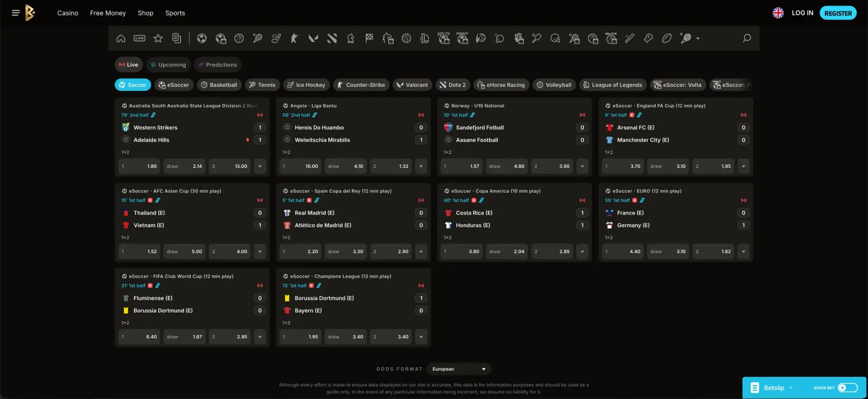The height and width of the screenshot is (399, 868).
Task: Switch to the Upcoming tab
Action: click(x=168, y=65)
